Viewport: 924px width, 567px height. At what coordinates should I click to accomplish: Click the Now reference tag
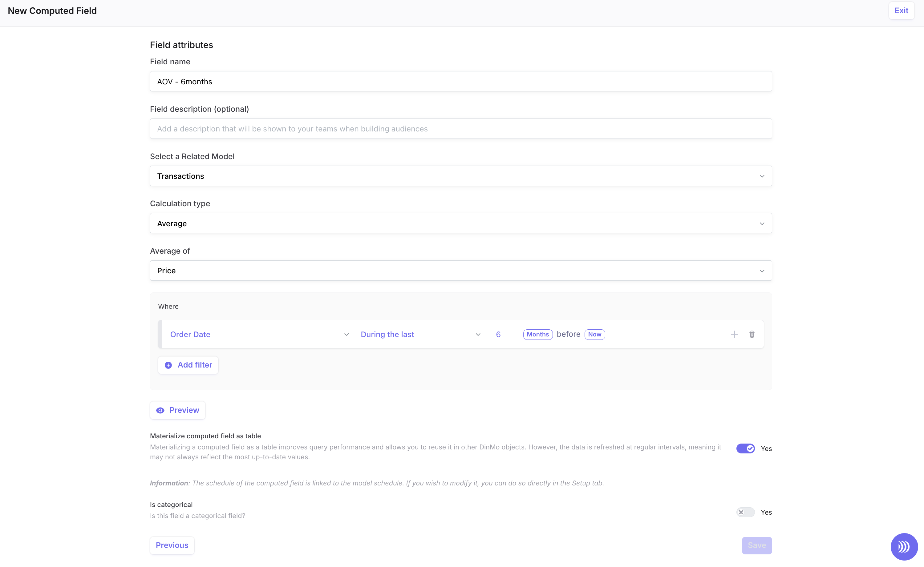pos(595,334)
